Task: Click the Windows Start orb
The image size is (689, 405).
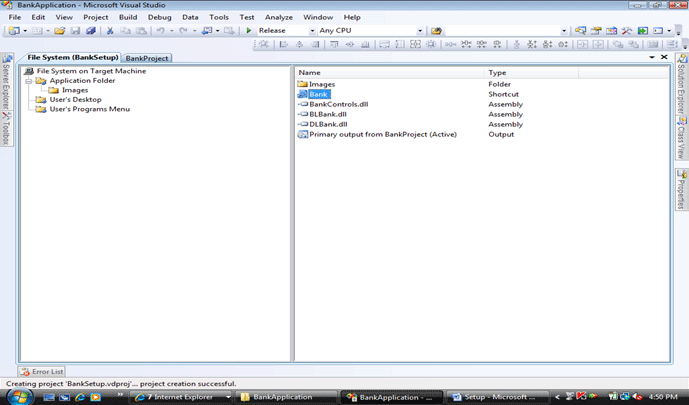Action: (x=20, y=397)
